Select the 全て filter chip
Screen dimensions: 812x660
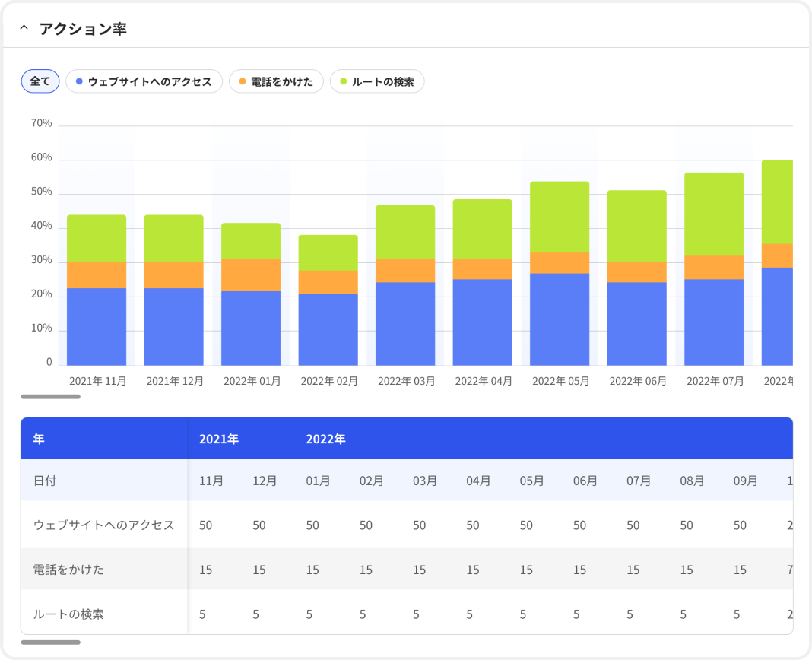40,81
